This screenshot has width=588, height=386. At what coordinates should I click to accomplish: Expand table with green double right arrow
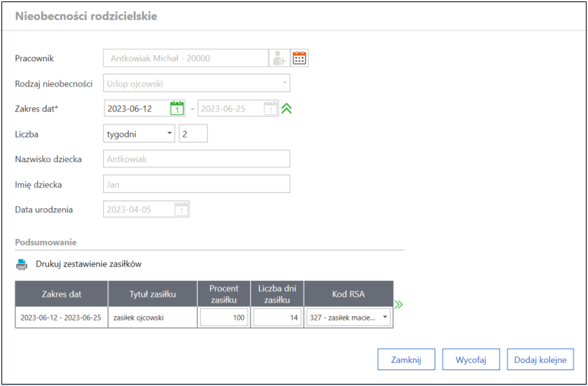click(x=399, y=304)
